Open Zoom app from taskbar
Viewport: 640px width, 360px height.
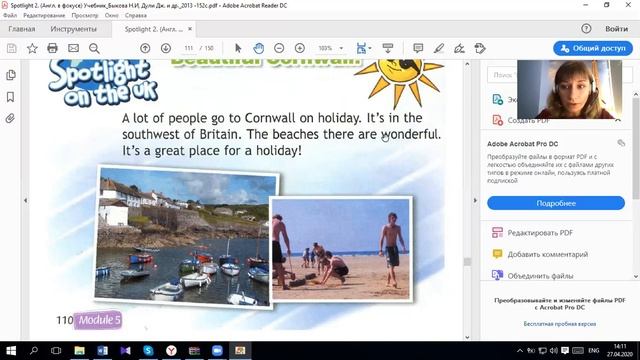(217, 351)
